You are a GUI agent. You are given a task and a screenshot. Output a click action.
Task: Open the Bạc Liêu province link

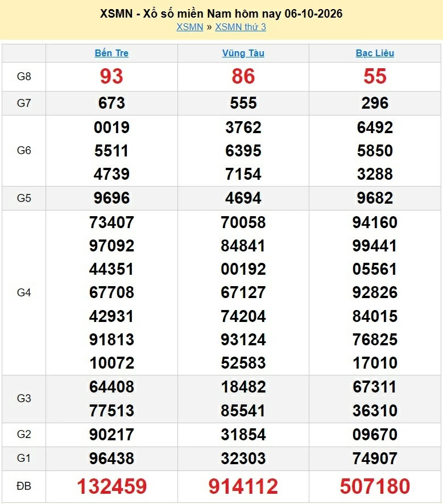(x=375, y=53)
